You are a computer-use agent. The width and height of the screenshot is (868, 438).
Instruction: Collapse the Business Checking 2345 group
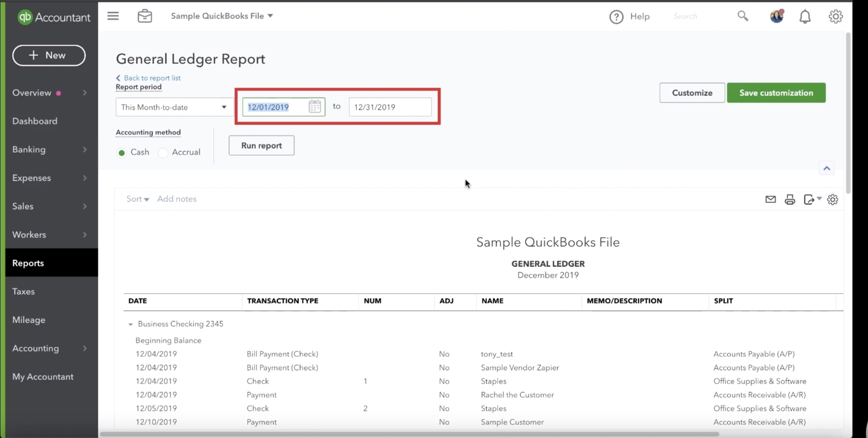pos(131,324)
